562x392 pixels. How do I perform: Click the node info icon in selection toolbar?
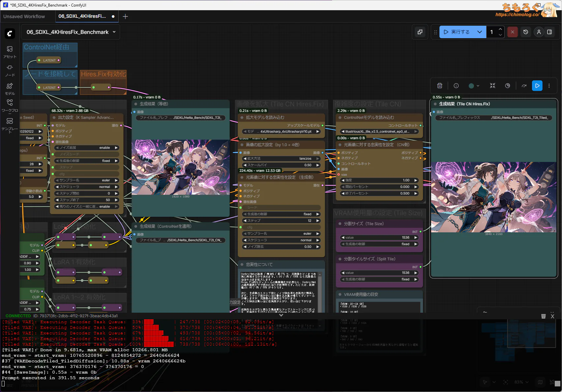point(456,86)
